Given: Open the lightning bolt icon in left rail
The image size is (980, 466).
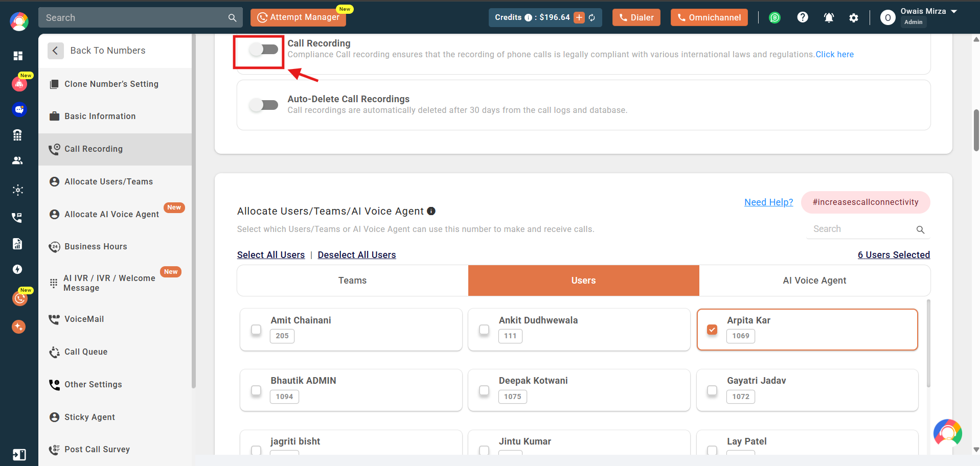Looking at the screenshot, I should [17, 269].
